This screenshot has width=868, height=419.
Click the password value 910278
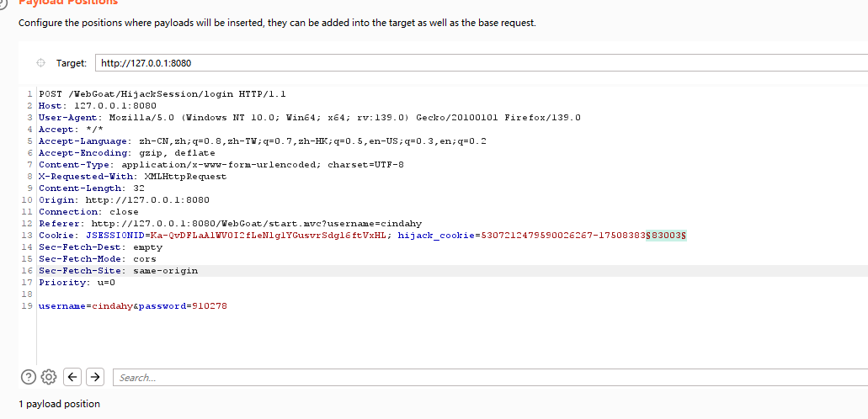(210, 306)
